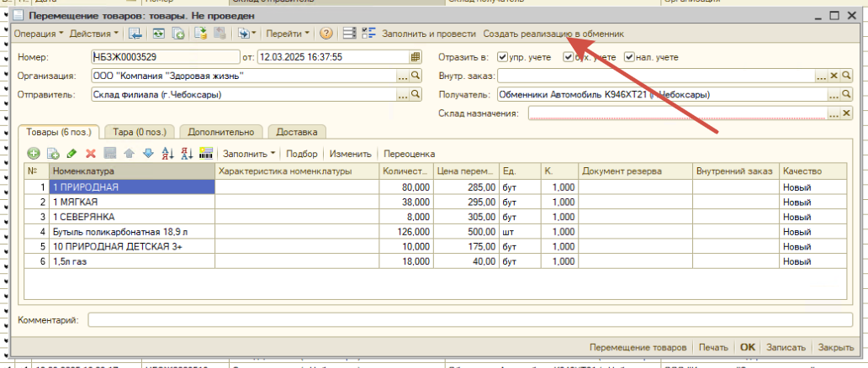Screen dimensions: 868x368
Task: Expand Действия dropdown menu
Action: coord(93,34)
